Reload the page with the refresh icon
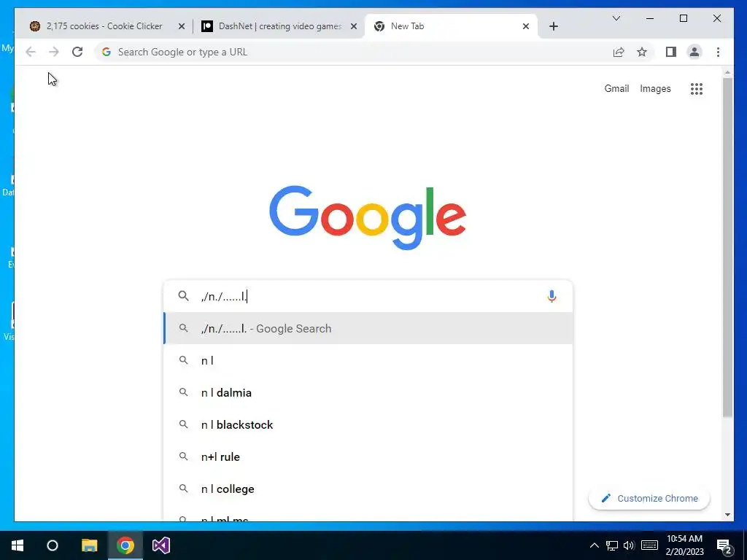This screenshot has height=560, width=747. pos(77,52)
